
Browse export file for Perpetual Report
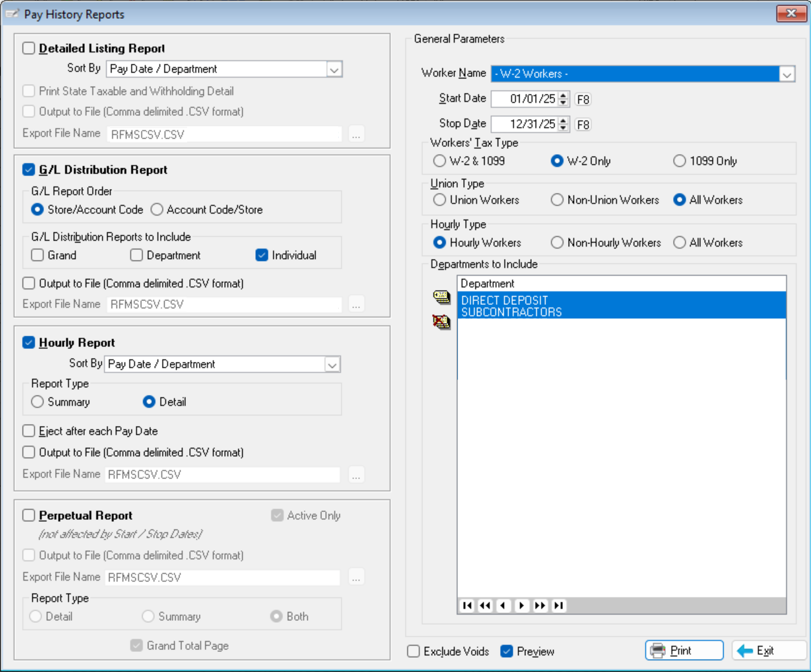356,577
